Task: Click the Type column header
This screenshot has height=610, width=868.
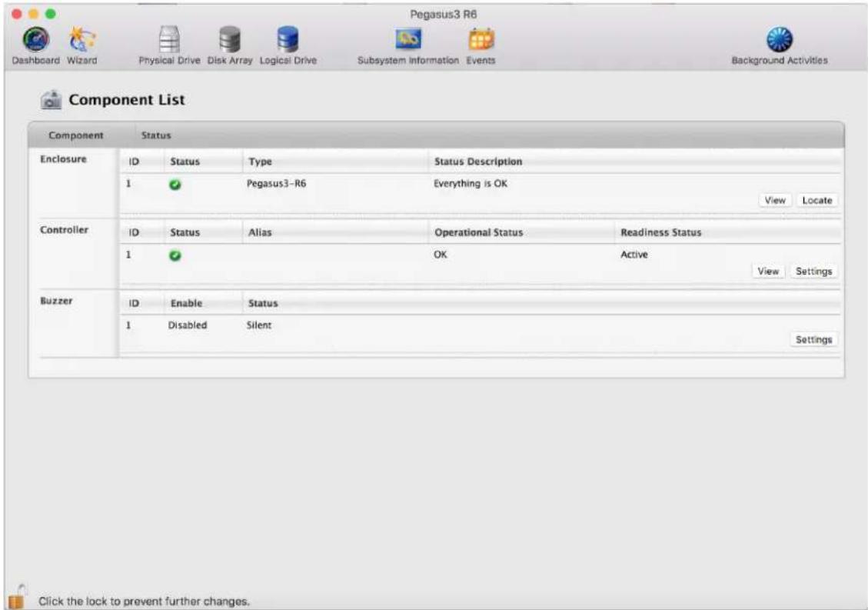Action: click(260, 162)
